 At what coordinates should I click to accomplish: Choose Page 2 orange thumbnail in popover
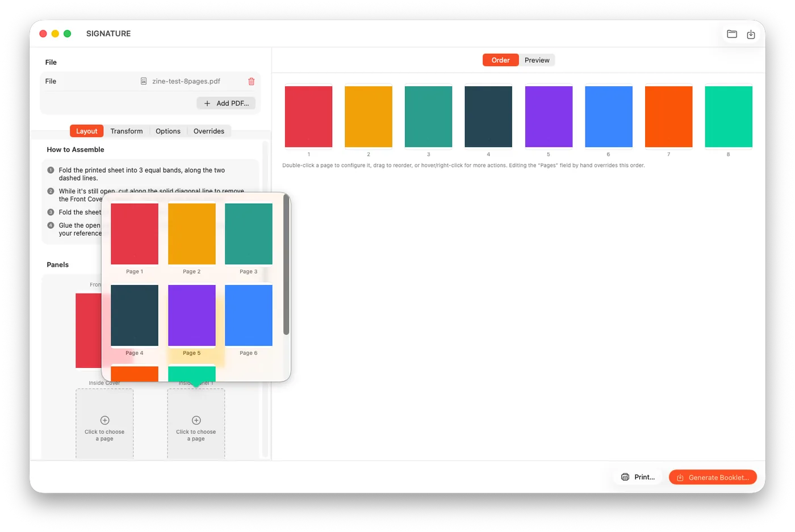(x=192, y=234)
